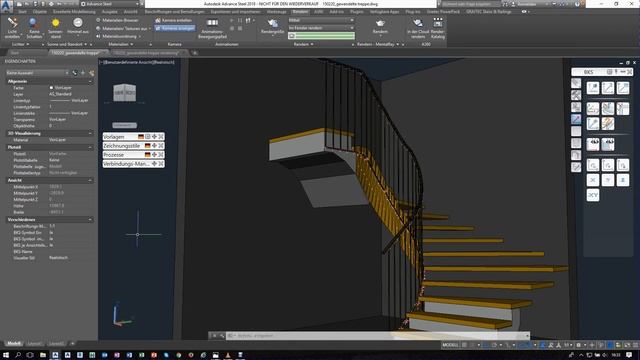The height and width of the screenshot is (360, 640).
Task: Click the first BKS tool icon
Action: point(593,88)
